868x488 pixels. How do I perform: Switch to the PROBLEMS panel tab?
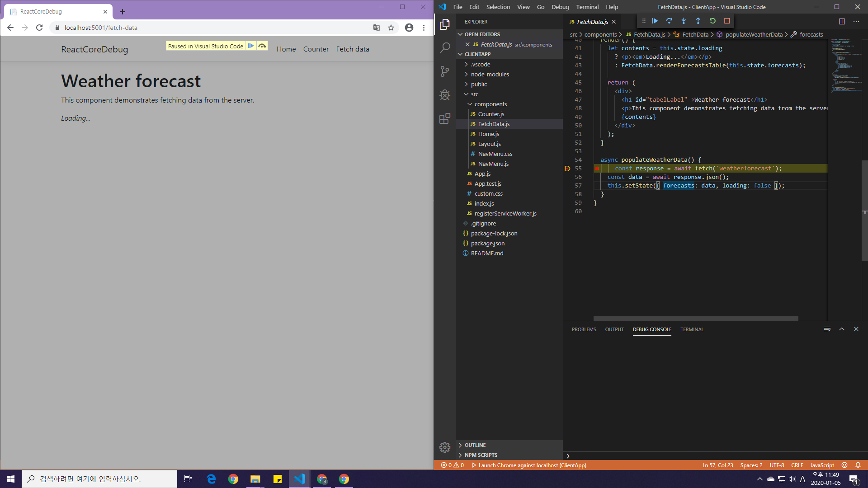(x=584, y=329)
